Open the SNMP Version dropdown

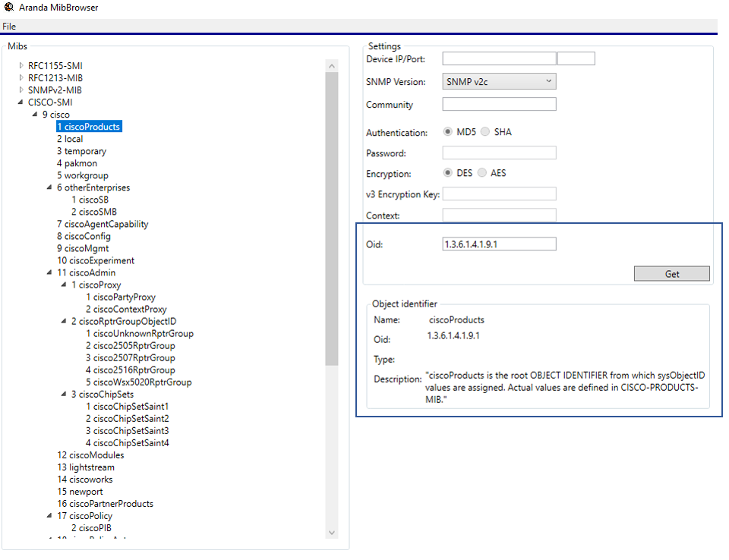[499, 81]
